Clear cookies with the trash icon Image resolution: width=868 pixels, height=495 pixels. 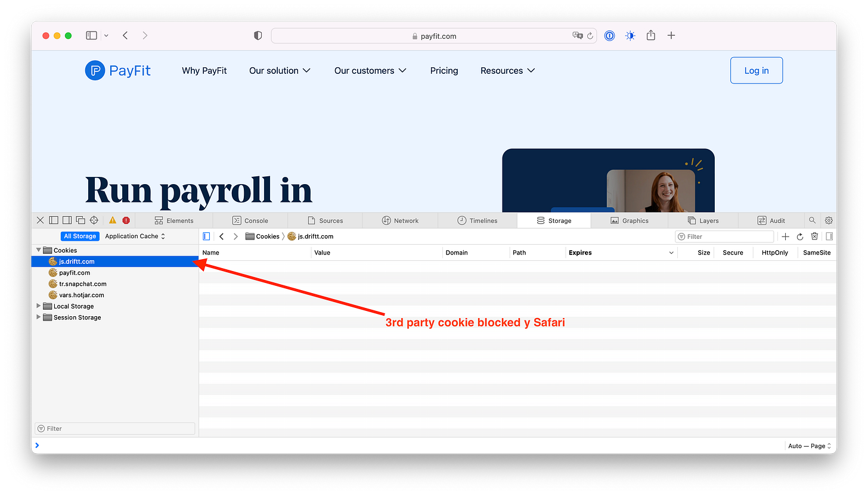point(814,236)
